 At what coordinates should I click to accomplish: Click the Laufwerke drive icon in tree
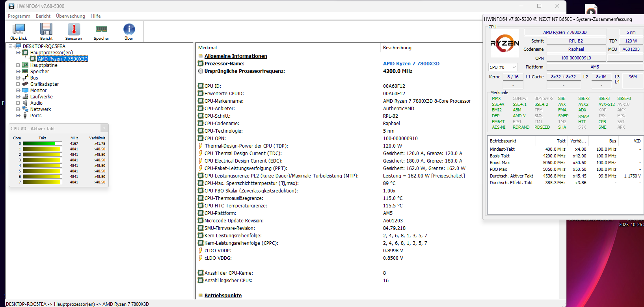coord(25,97)
